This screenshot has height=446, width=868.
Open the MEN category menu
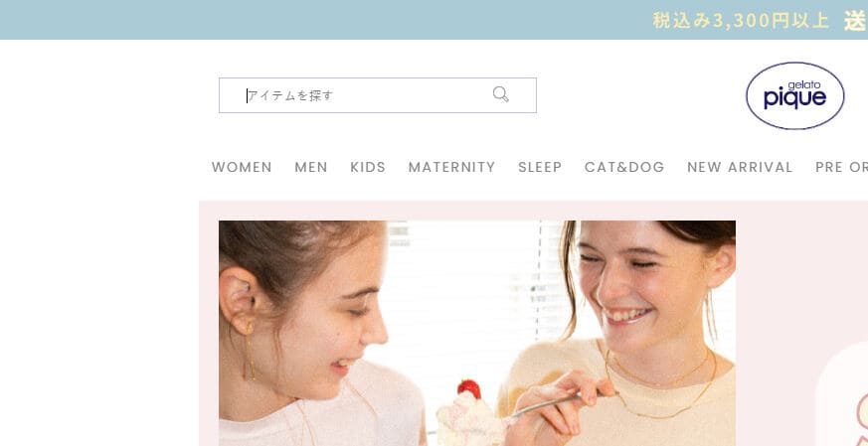click(311, 167)
